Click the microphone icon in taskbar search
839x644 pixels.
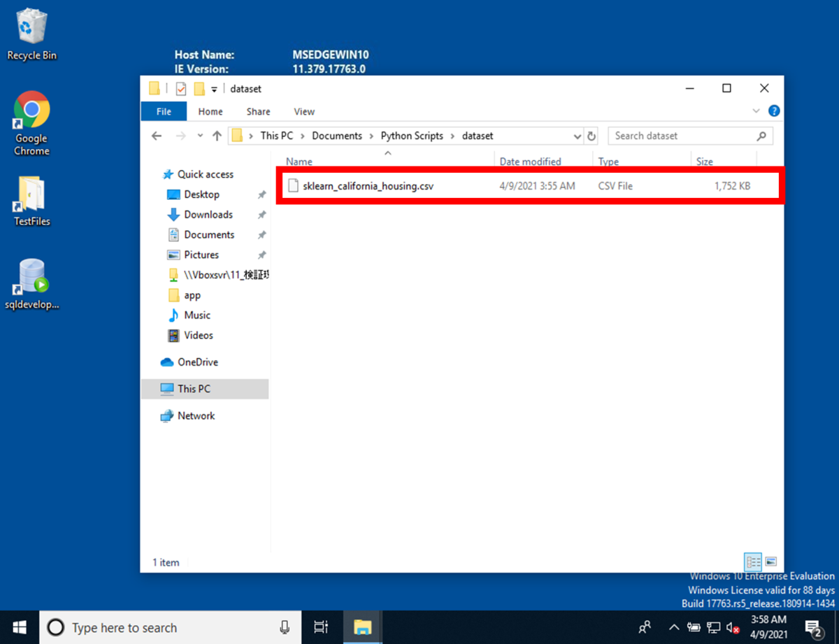285,627
